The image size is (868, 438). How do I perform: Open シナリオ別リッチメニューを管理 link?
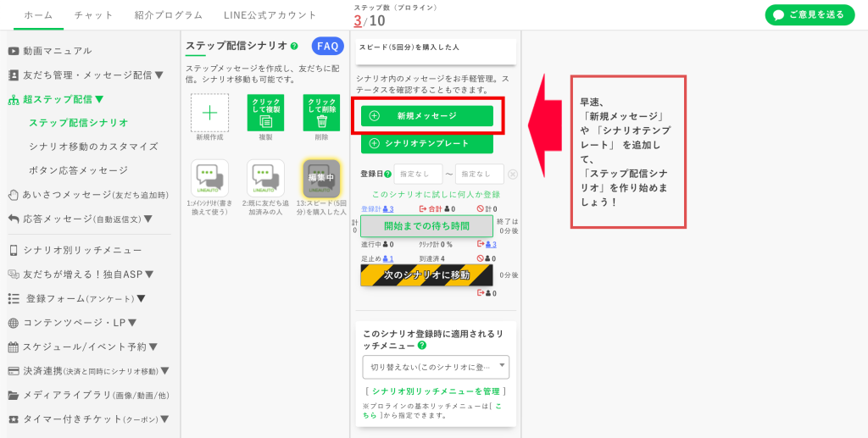click(x=436, y=391)
